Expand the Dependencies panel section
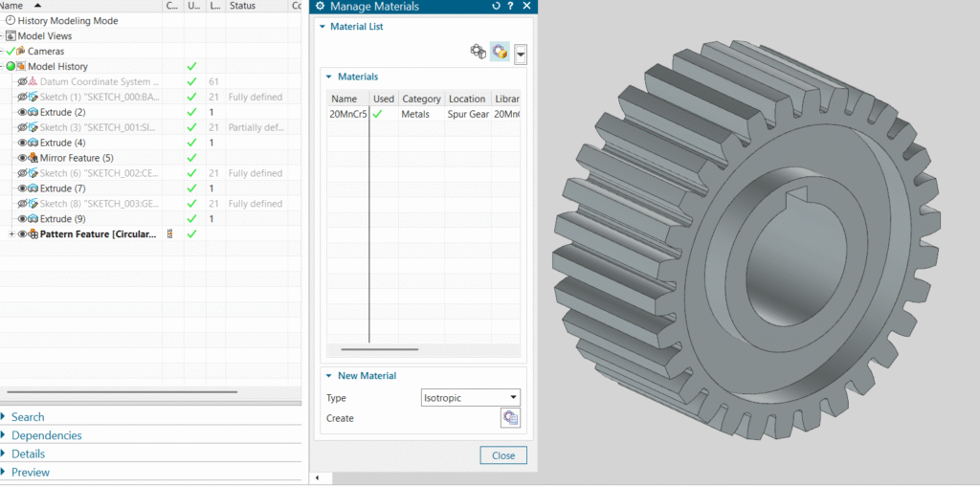The image size is (980, 487). (46, 435)
